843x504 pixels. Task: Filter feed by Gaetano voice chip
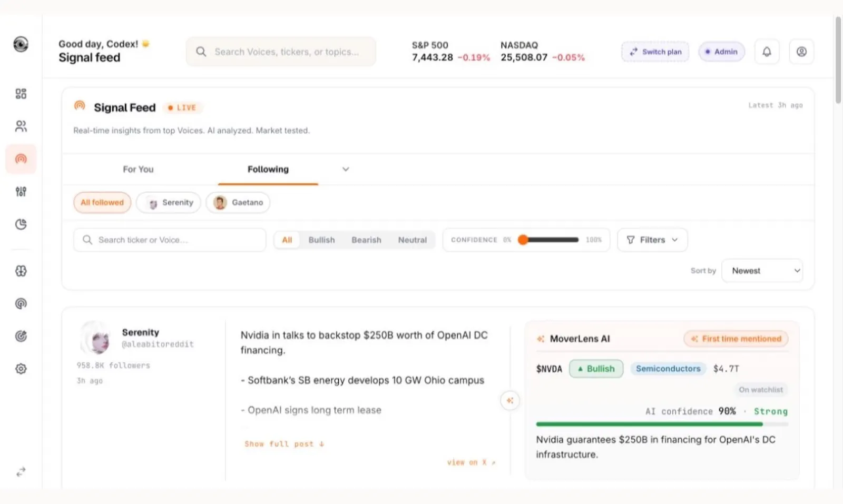click(x=238, y=203)
